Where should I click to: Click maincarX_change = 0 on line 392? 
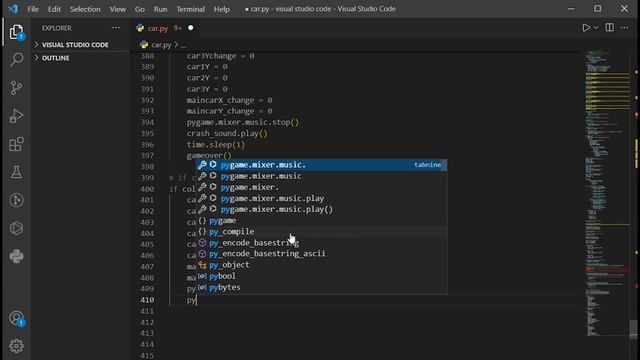(x=229, y=100)
